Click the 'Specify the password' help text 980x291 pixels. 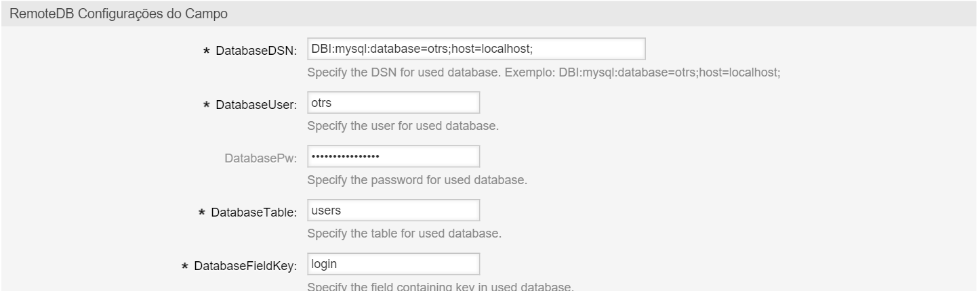tap(417, 181)
